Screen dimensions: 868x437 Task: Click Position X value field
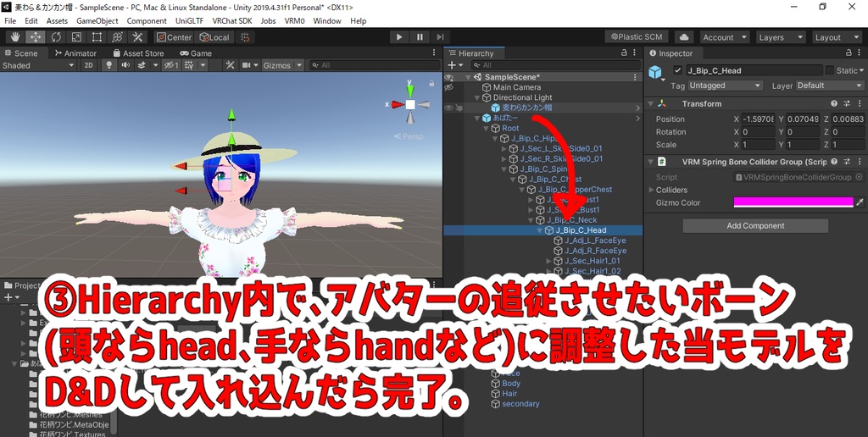(x=757, y=119)
